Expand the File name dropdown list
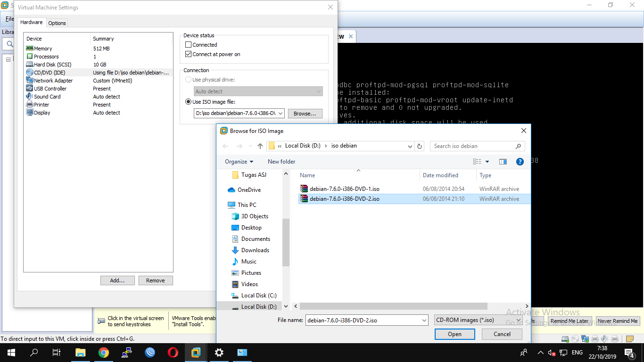This screenshot has width=644, height=362. point(424,321)
